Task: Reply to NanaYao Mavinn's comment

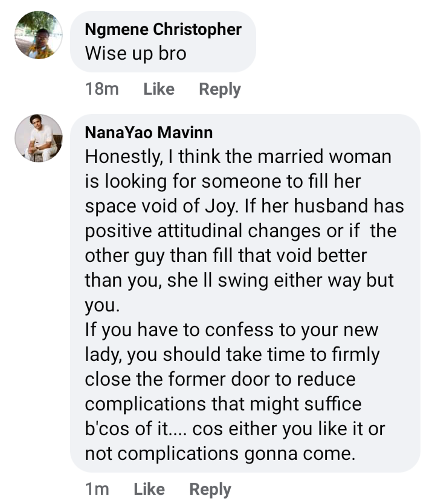Action: click(210, 490)
